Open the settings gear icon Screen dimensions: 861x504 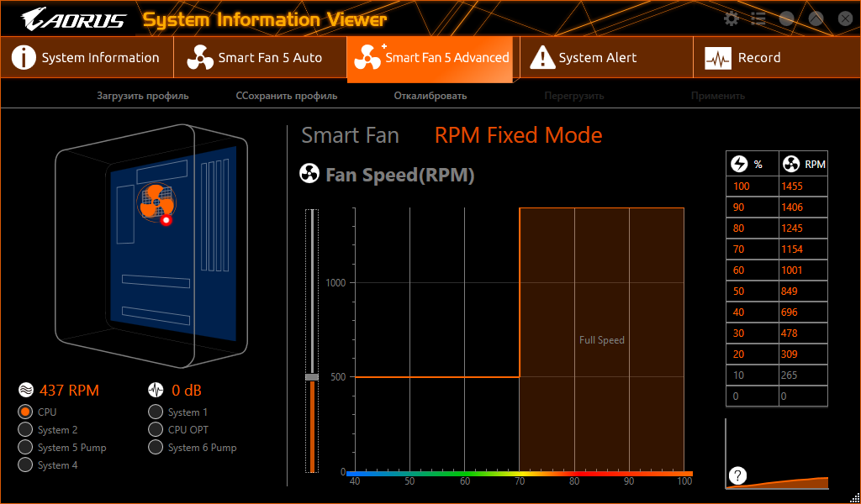pyautogui.click(x=732, y=19)
